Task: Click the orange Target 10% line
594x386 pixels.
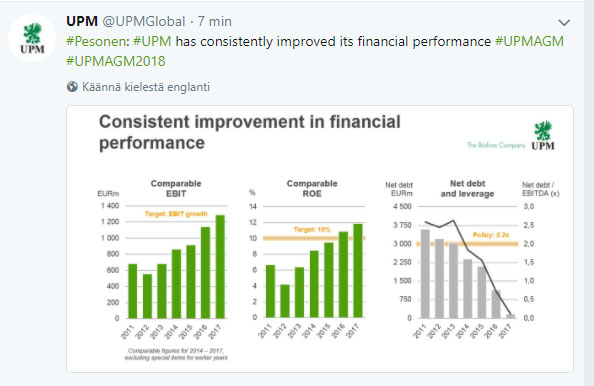Action: (314, 238)
